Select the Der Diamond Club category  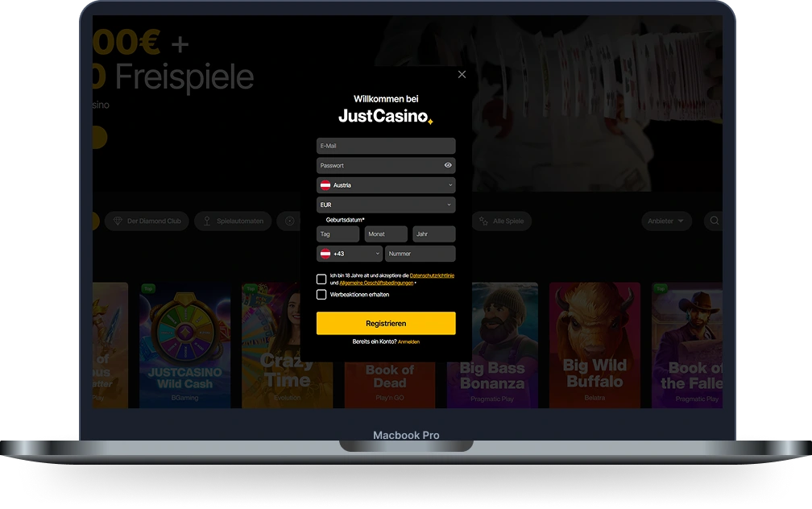coord(147,221)
